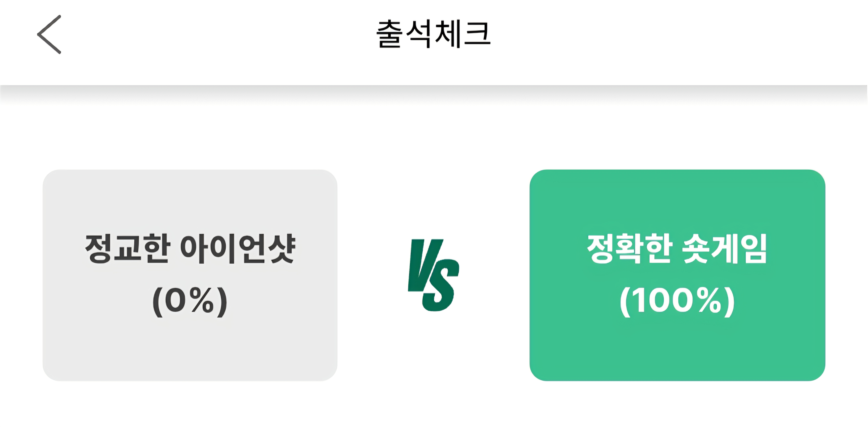Click the 정확한 숏게임 label text
Image resolution: width=868 pixels, height=427 pixels.
pyautogui.click(x=677, y=249)
